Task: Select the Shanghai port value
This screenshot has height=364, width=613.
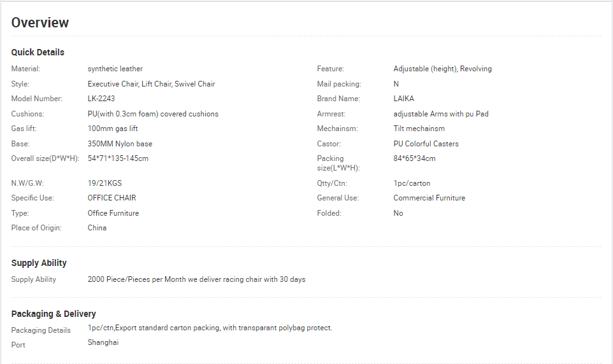Action: (x=103, y=342)
